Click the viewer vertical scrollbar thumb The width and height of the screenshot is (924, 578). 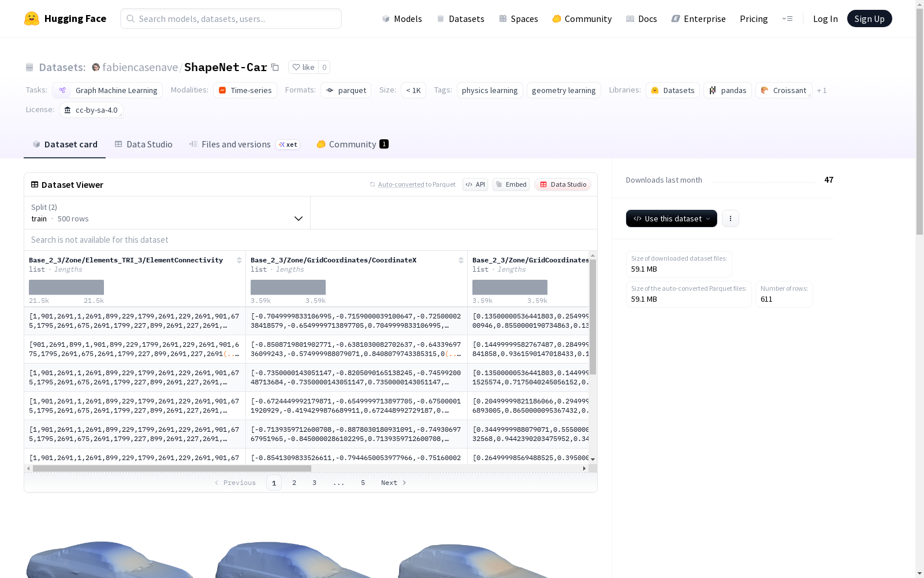pos(593,317)
